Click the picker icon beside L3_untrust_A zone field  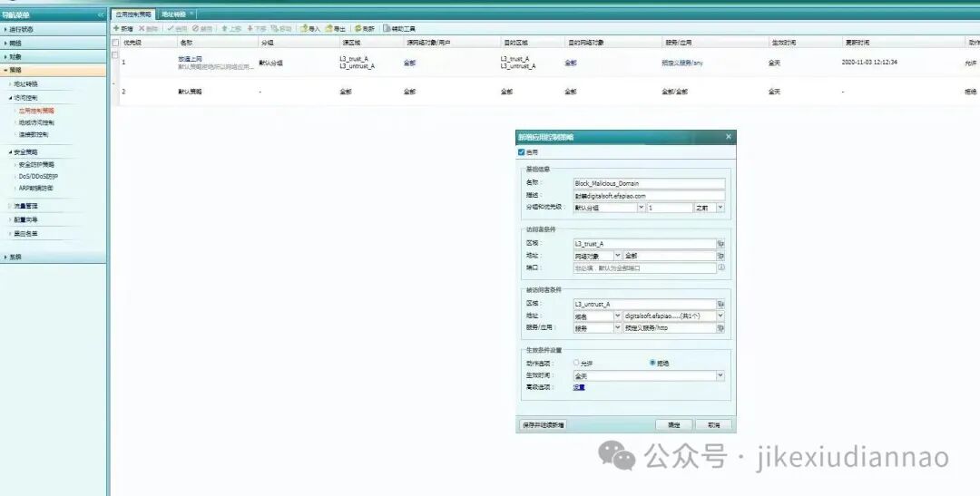[x=720, y=305]
